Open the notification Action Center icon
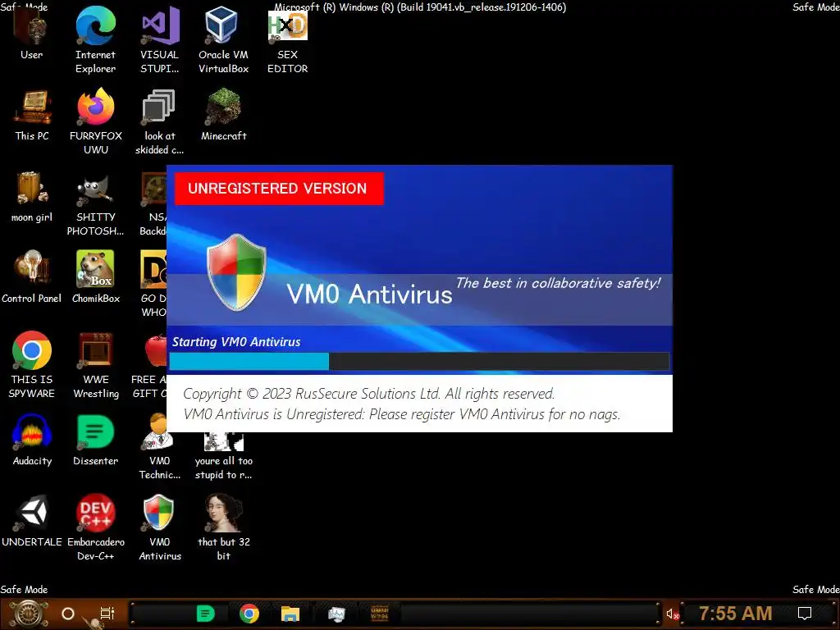Viewport: 840px width, 630px height. pos(805,614)
